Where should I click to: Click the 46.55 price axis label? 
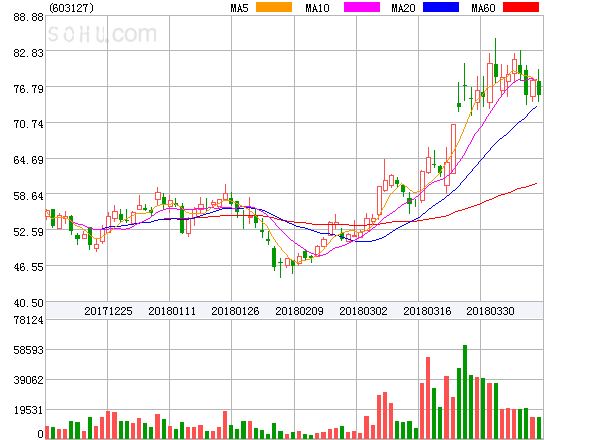tap(28, 267)
